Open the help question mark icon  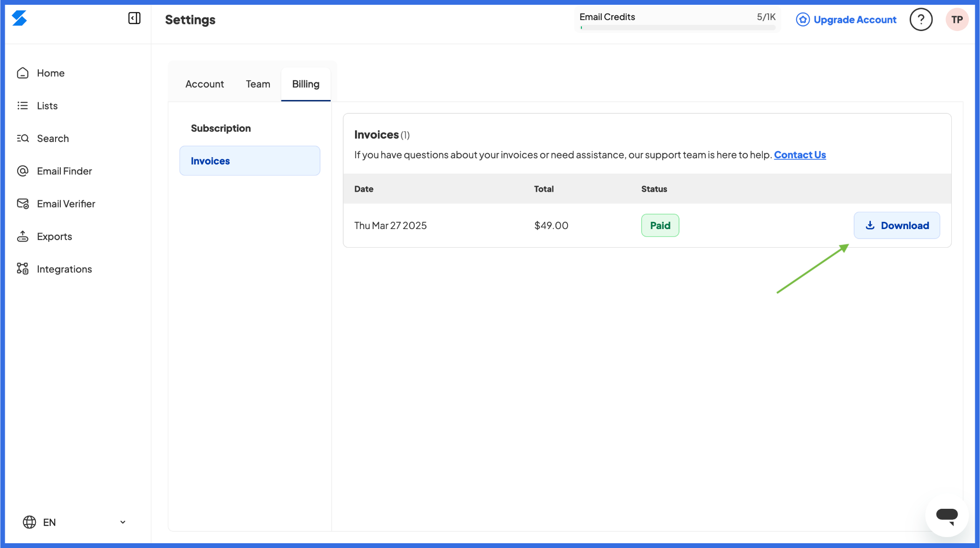click(x=921, y=20)
